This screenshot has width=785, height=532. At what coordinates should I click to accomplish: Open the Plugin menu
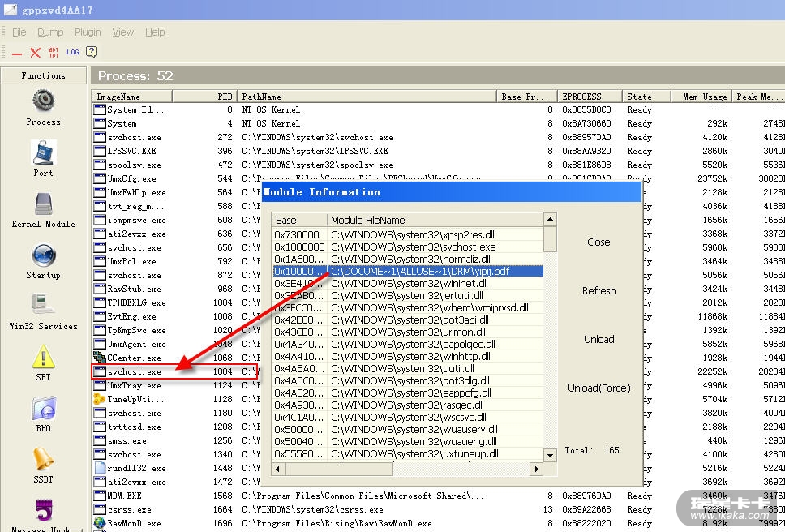[x=88, y=32]
